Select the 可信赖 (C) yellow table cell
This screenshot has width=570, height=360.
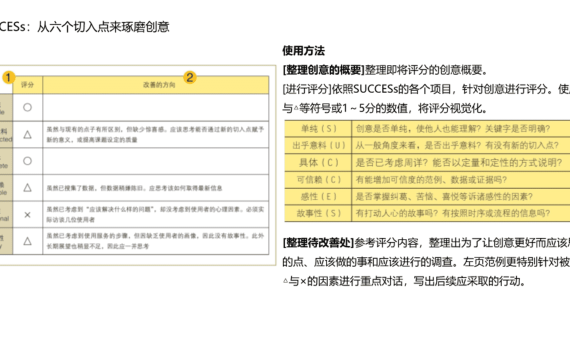tap(318, 180)
